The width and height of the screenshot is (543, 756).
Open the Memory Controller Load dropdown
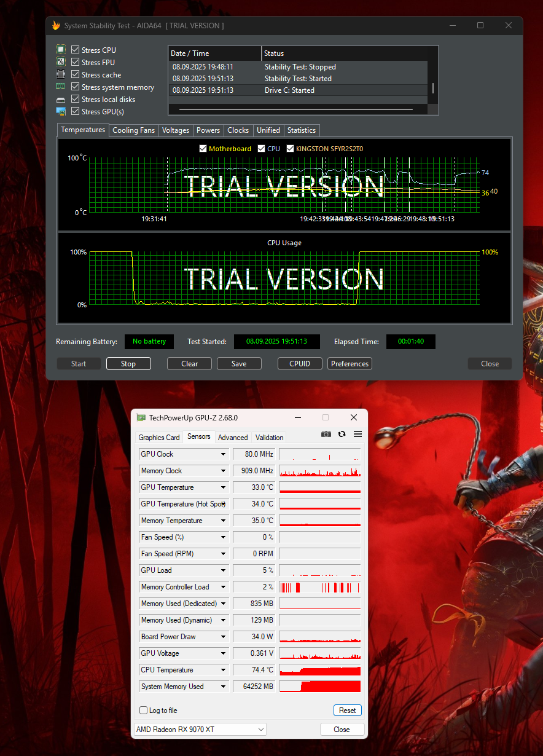tap(224, 587)
